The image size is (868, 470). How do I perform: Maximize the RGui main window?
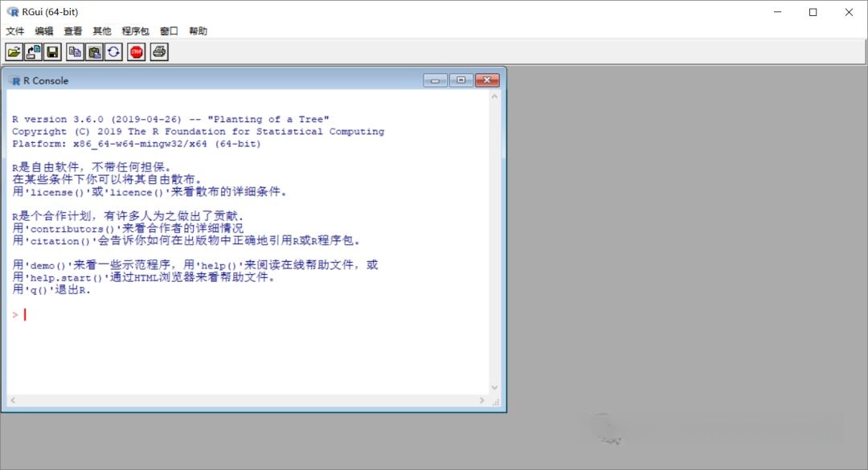click(x=813, y=11)
